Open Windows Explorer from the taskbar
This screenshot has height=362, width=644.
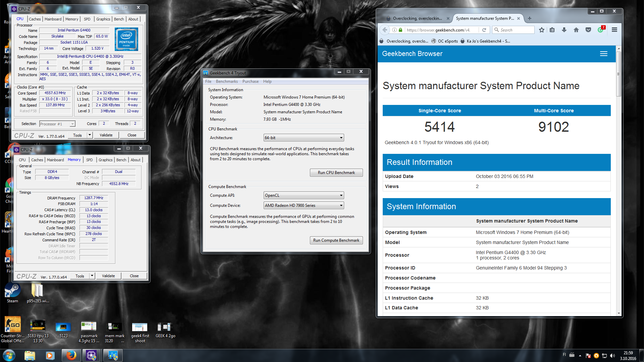point(30,355)
